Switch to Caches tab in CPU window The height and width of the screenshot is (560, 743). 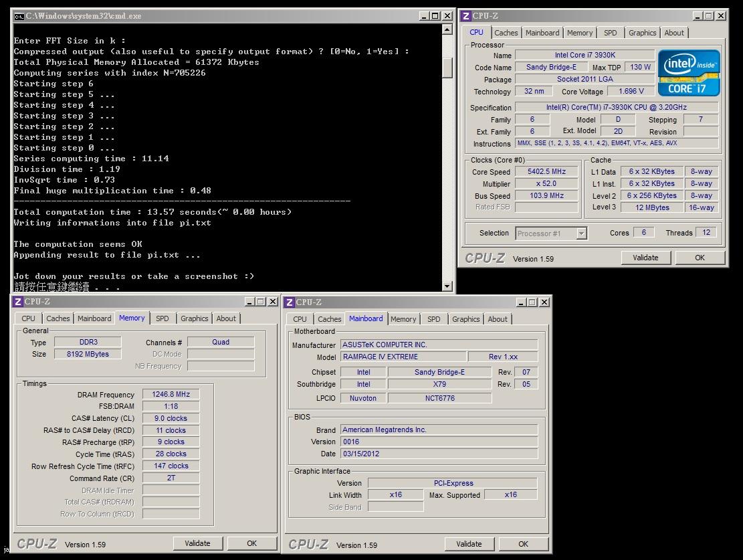pyautogui.click(x=506, y=33)
